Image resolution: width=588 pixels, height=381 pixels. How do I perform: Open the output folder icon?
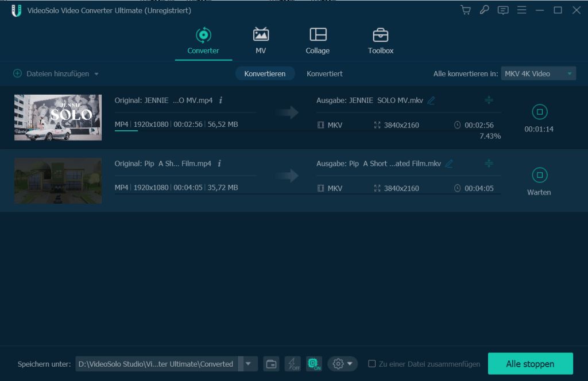(x=271, y=364)
